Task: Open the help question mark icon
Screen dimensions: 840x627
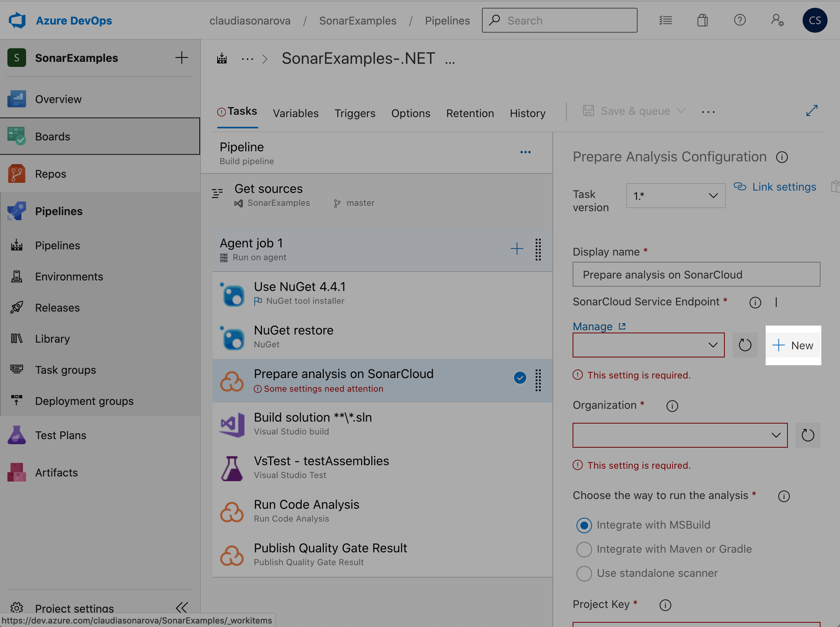Action: pyautogui.click(x=740, y=20)
